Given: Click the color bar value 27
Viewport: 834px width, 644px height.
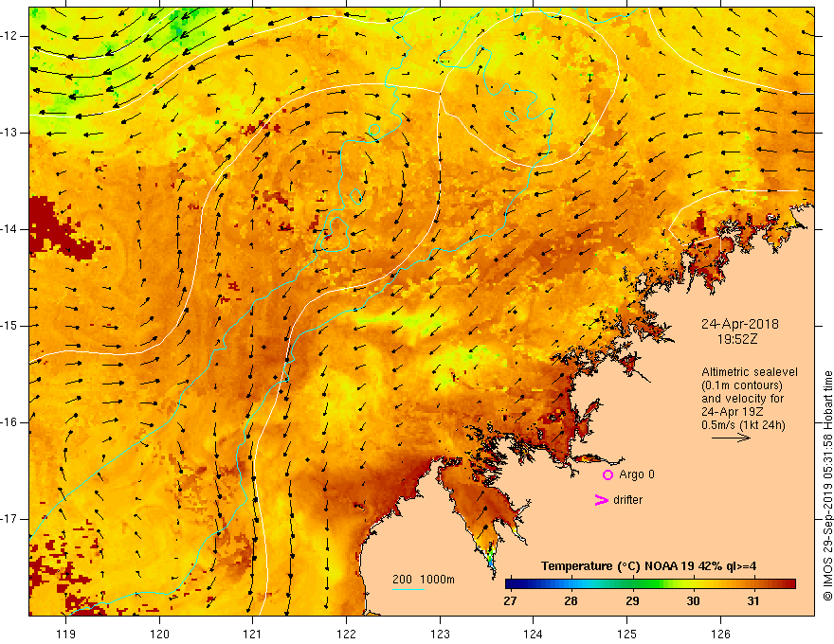Looking at the screenshot, I should 510,601.
